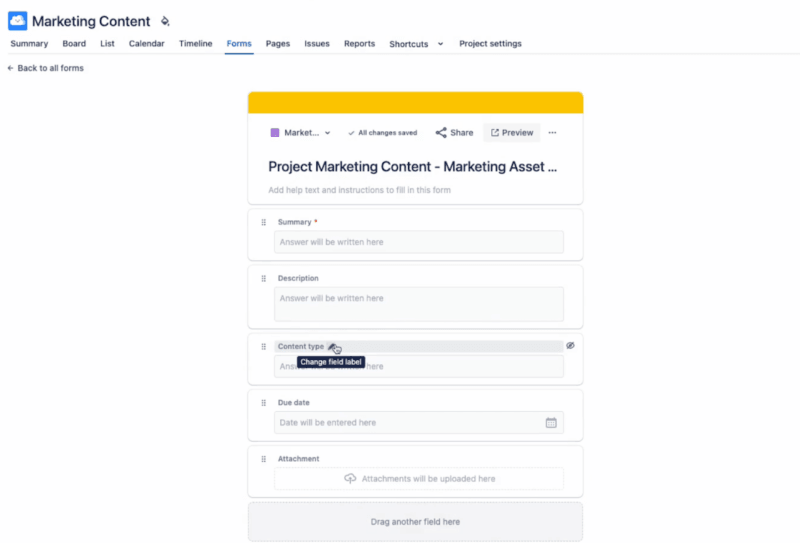Click the purple work type square icon
The image size is (800, 543).
[x=274, y=133]
